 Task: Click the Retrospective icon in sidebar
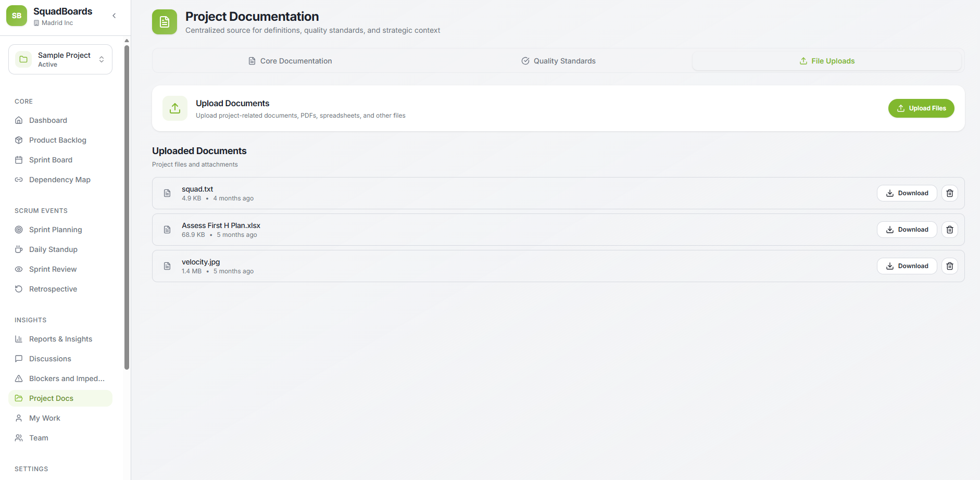coord(19,289)
